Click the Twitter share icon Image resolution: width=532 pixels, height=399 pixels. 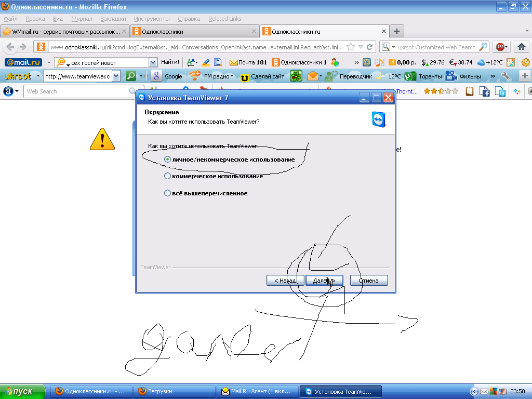tap(500, 91)
